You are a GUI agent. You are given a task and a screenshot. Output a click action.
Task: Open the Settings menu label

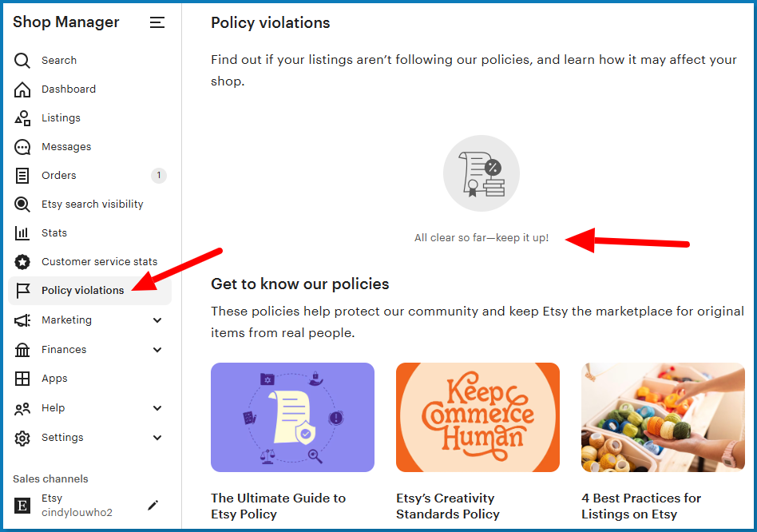pyautogui.click(x=62, y=438)
